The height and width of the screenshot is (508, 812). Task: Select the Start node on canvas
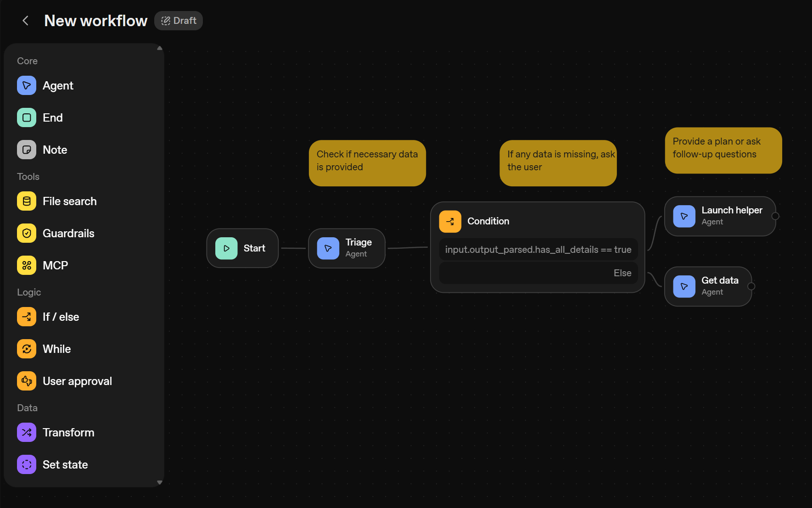pos(242,248)
